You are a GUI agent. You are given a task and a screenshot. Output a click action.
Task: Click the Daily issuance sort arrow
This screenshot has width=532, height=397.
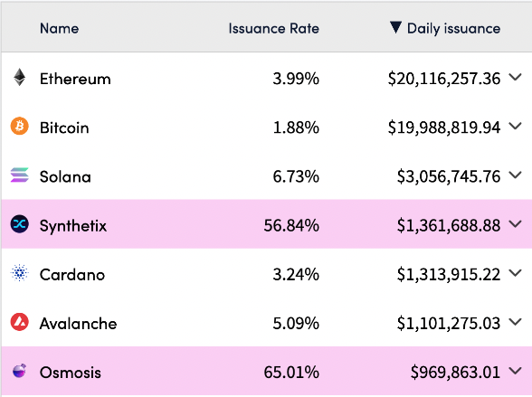pyautogui.click(x=395, y=27)
